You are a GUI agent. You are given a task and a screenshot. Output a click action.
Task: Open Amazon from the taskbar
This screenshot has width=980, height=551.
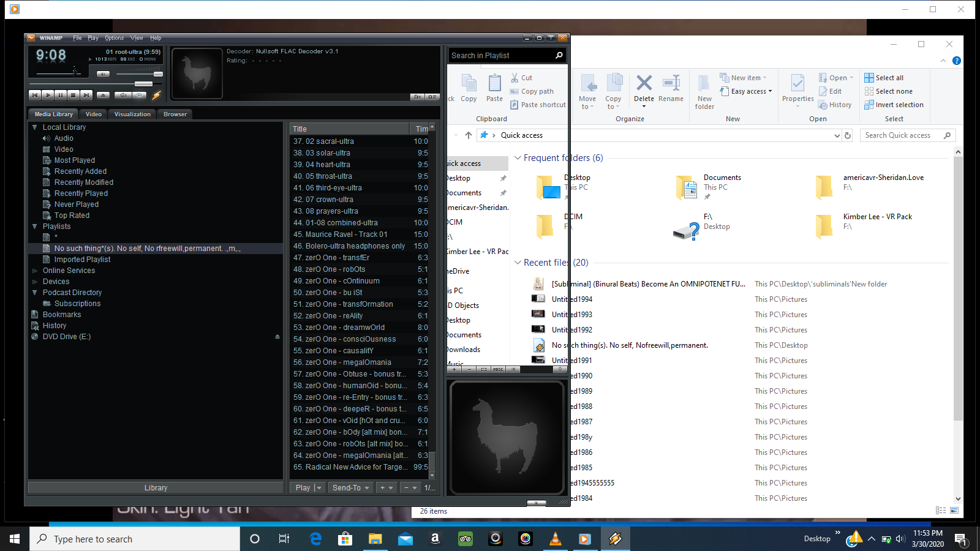click(x=435, y=539)
